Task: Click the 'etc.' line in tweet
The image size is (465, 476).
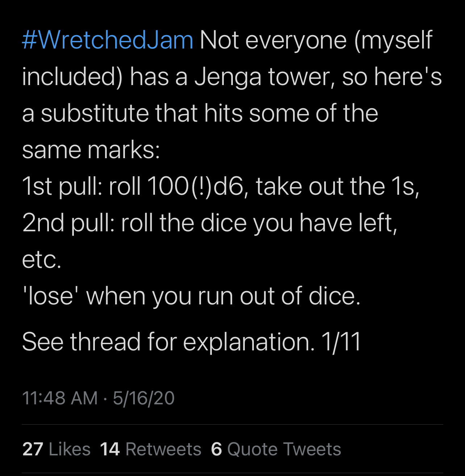Action: click(42, 260)
